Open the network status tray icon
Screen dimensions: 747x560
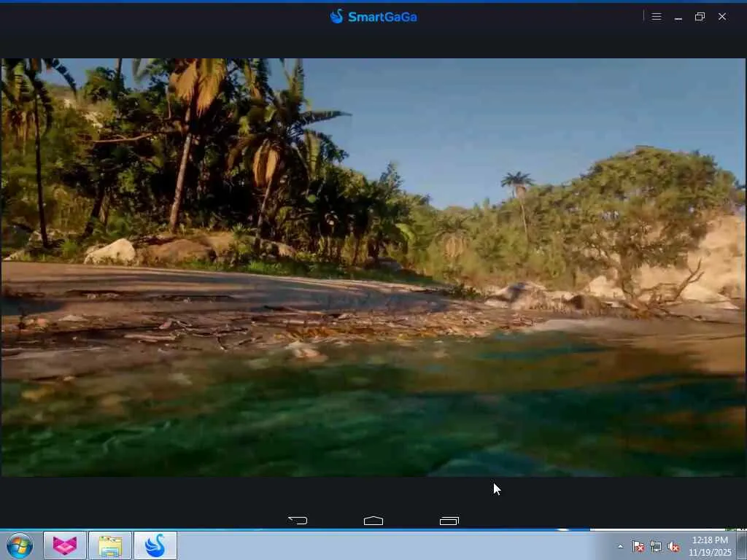(x=656, y=547)
